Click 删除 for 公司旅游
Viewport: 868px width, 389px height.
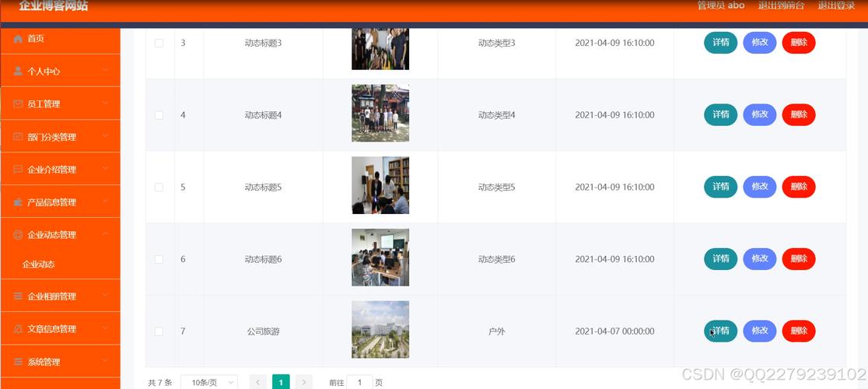(x=799, y=331)
